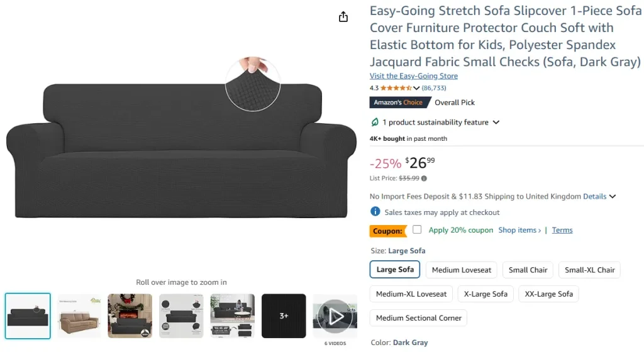Choose the Medium Sectional Corner size
Image resolution: width=644 pixels, height=352 pixels.
(418, 318)
